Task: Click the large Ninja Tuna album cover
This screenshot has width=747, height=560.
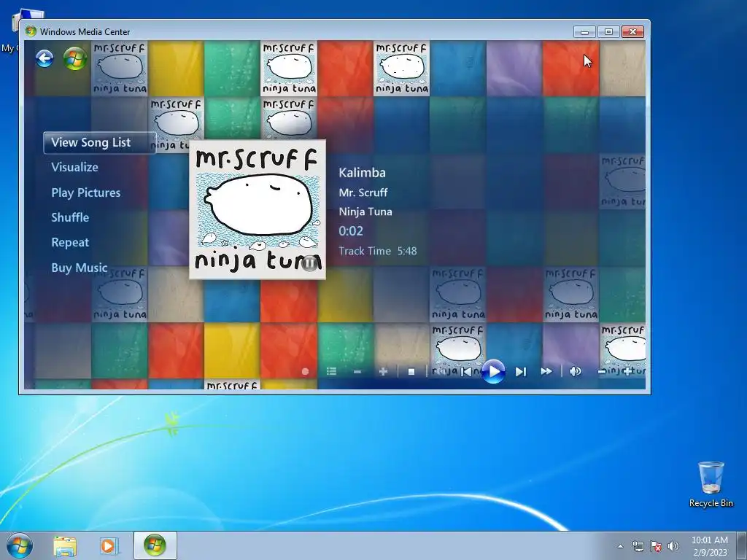Action: pos(258,209)
